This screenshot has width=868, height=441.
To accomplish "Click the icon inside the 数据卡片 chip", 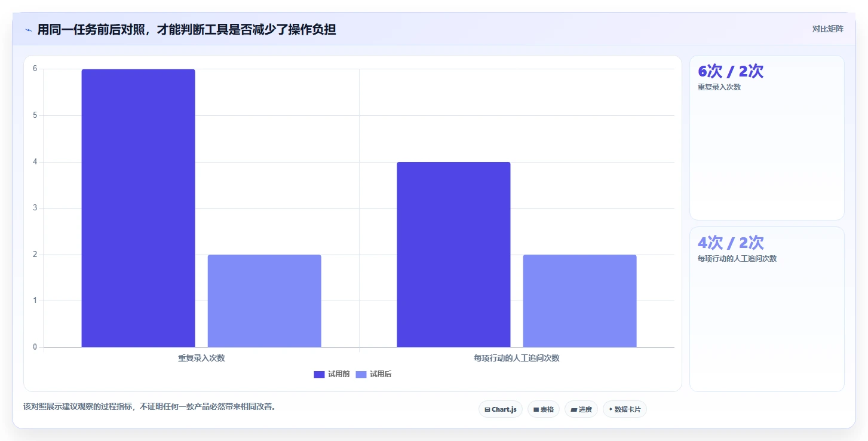I will pyautogui.click(x=611, y=410).
